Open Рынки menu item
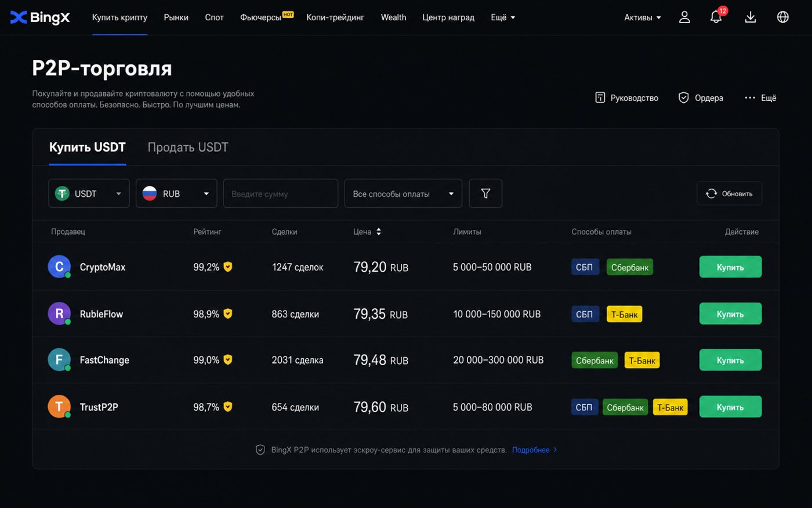 click(176, 17)
